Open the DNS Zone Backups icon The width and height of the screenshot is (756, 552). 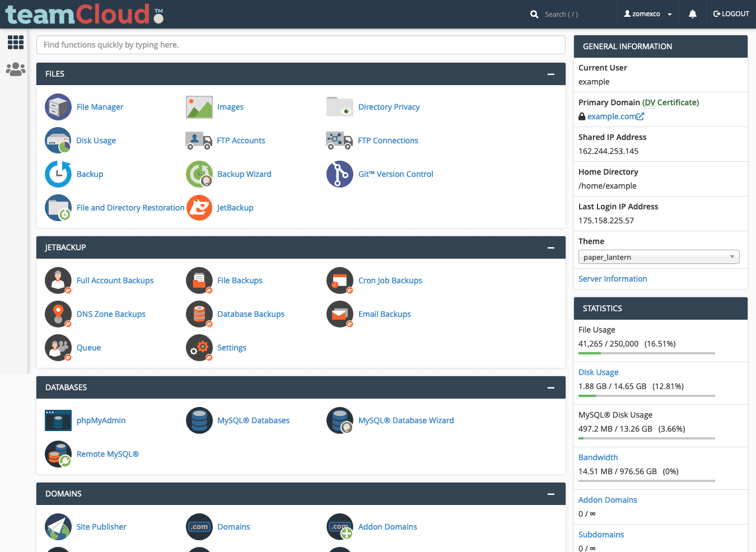click(58, 314)
